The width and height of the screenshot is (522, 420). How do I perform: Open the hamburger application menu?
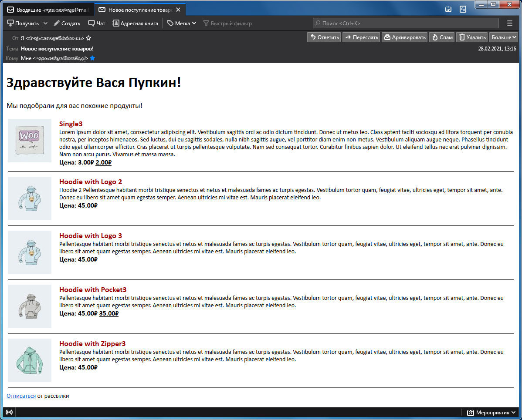510,24
